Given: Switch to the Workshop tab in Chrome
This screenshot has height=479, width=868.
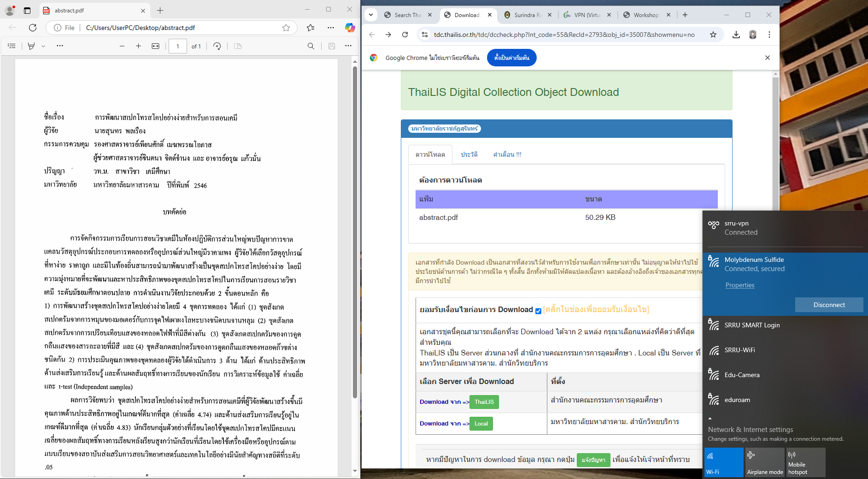Looking at the screenshot, I should pos(647,15).
